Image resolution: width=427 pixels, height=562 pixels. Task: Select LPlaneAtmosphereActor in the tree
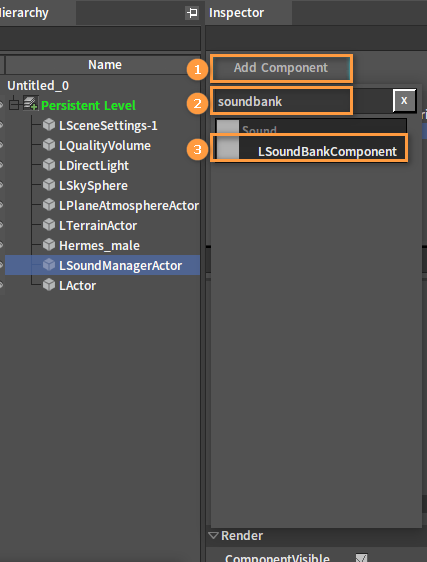pyautogui.click(x=129, y=205)
